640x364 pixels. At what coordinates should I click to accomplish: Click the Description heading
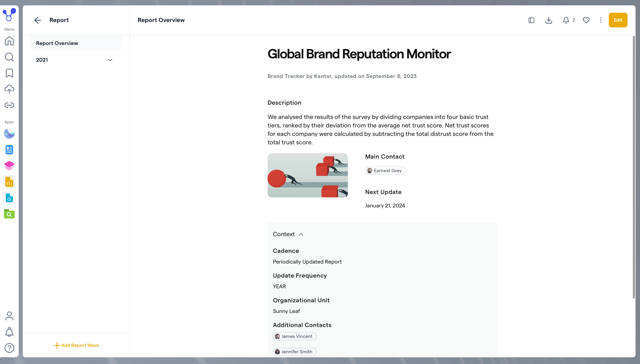pos(284,102)
